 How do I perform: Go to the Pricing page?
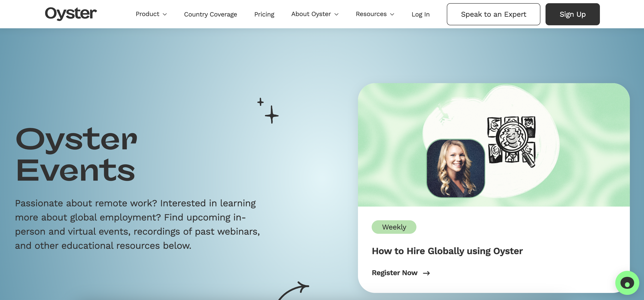[264, 14]
